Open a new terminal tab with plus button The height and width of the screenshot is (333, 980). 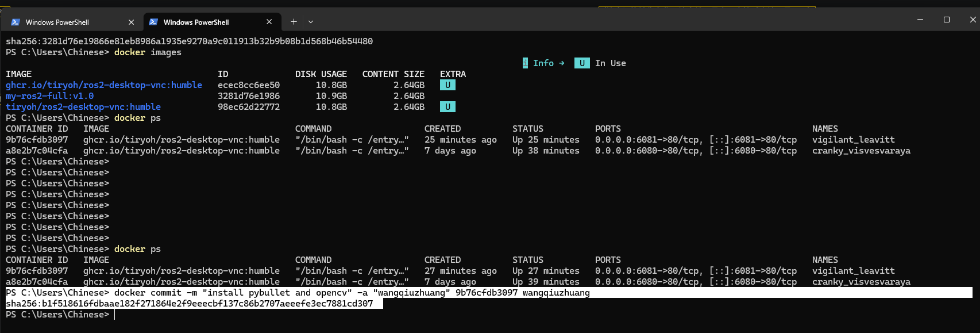(294, 22)
